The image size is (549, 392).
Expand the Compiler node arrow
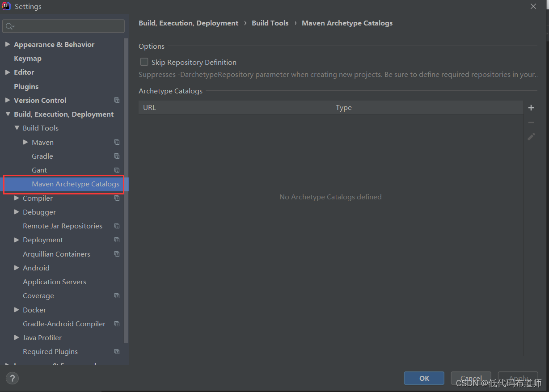click(17, 198)
